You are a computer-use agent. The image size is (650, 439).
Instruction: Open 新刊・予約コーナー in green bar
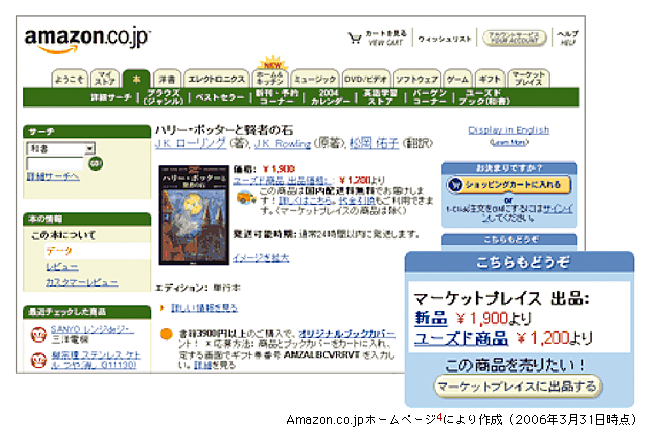(x=277, y=97)
